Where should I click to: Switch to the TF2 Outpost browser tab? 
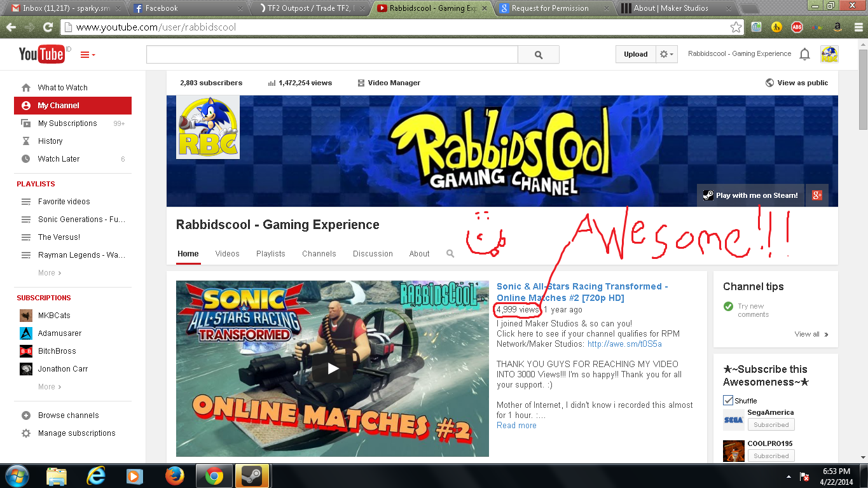(x=310, y=8)
